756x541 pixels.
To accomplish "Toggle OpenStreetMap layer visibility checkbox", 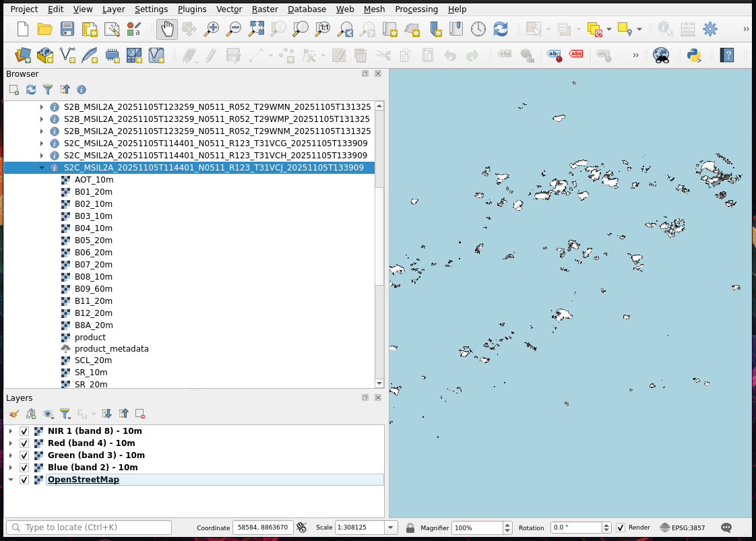I will tap(24, 480).
